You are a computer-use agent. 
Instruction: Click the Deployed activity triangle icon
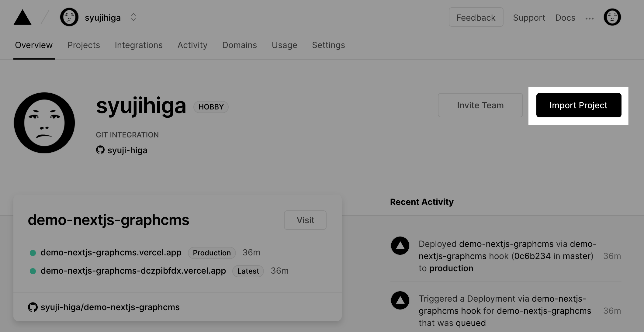tap(400, 246)
